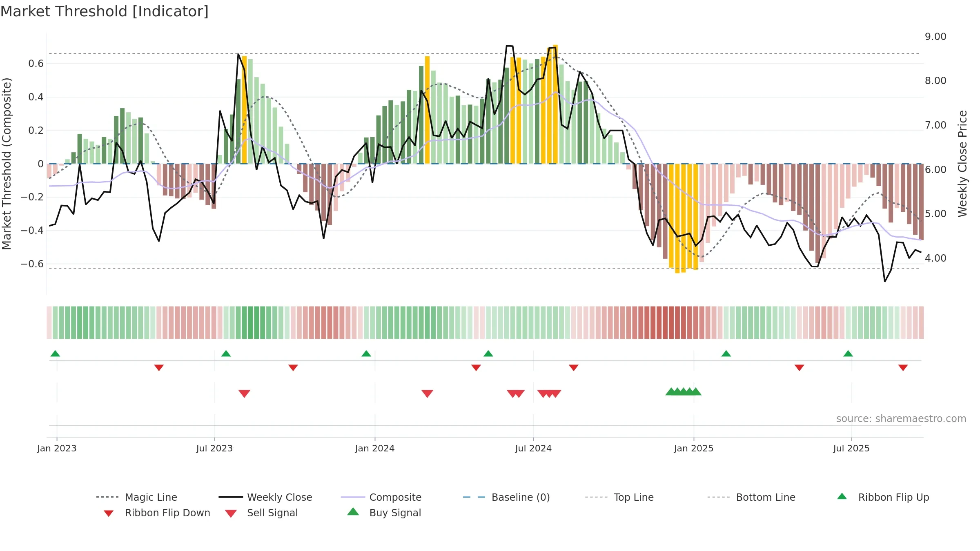
Task: Select the Ribbon Flip Down marker in autumn 2023
Action: pyautogui.click(x=293, y=368)
